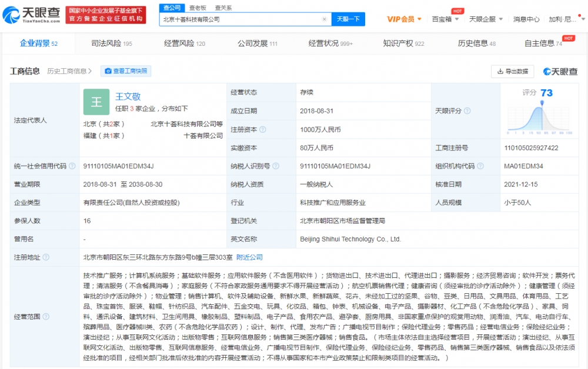Expand the 天眼企服 dropdown

(x=486, y=19)
